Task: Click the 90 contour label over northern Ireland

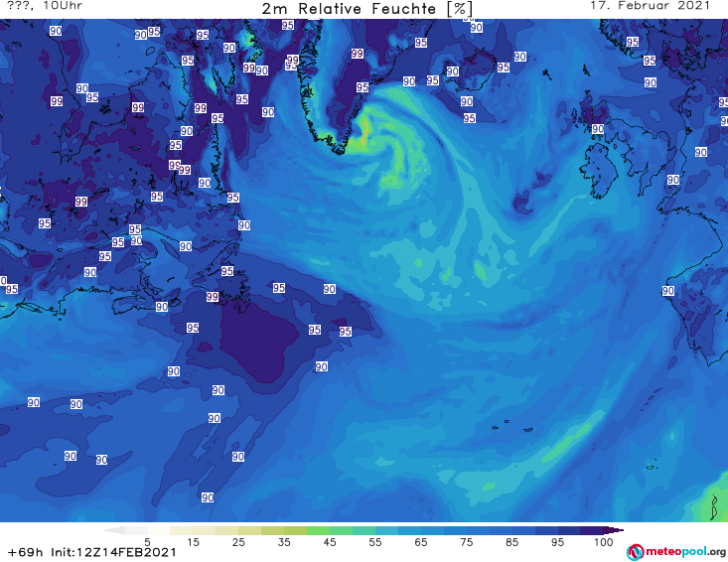Action: point(598,128)
